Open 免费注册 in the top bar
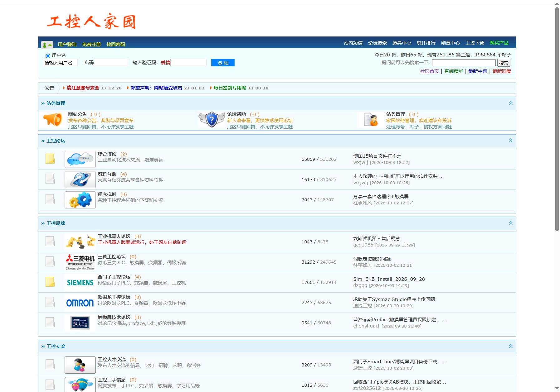560x392 pixels. click(91, 45)
